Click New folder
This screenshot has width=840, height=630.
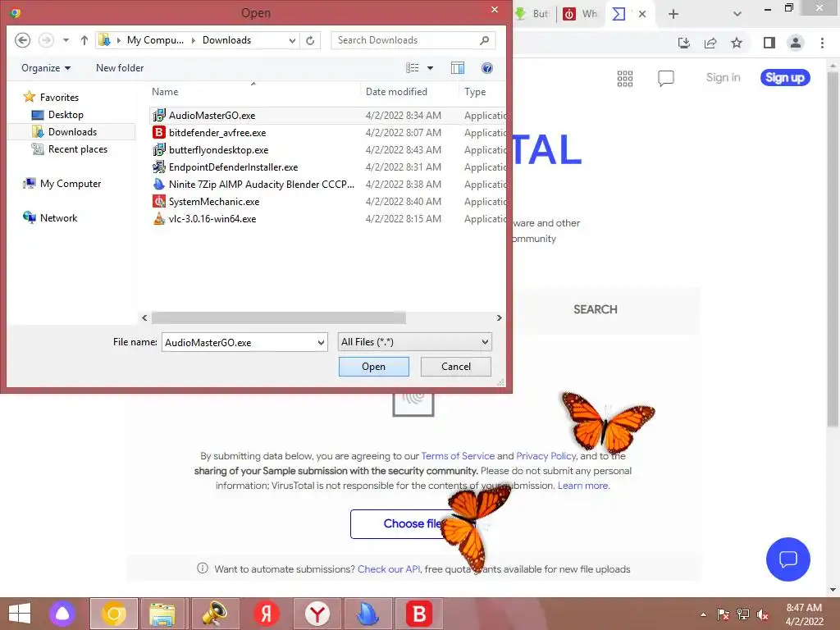(120, 68)
